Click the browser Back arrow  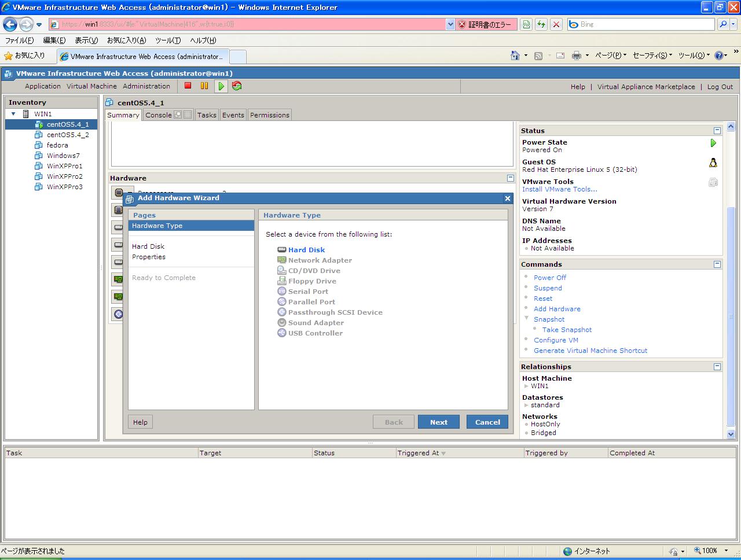click(10, 24)
